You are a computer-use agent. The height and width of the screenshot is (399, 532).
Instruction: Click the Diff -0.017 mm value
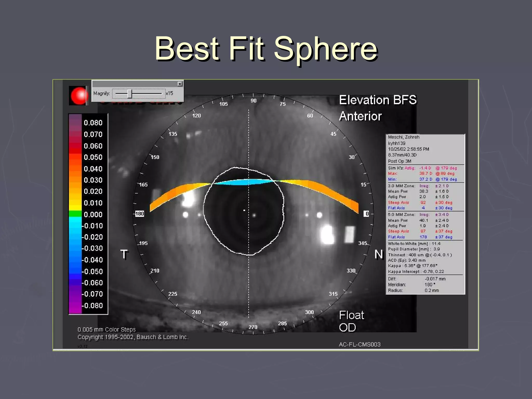pyautogui.click(x=435, y=279)
